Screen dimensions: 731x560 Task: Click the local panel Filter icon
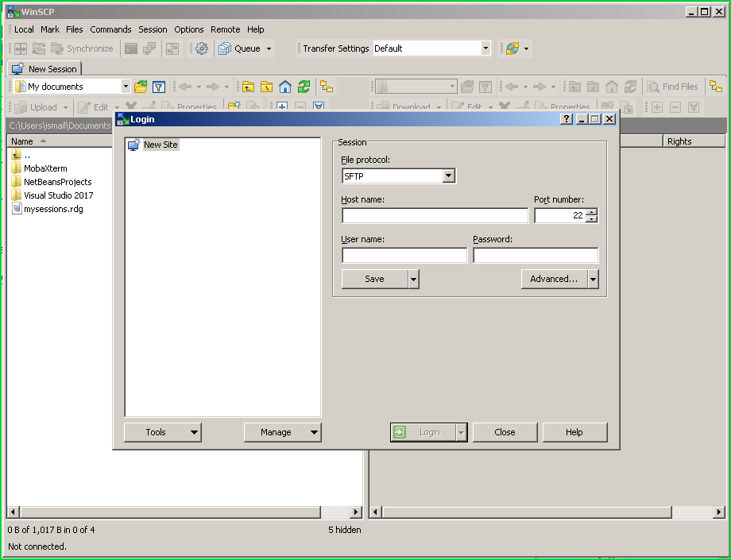(159, 87)
